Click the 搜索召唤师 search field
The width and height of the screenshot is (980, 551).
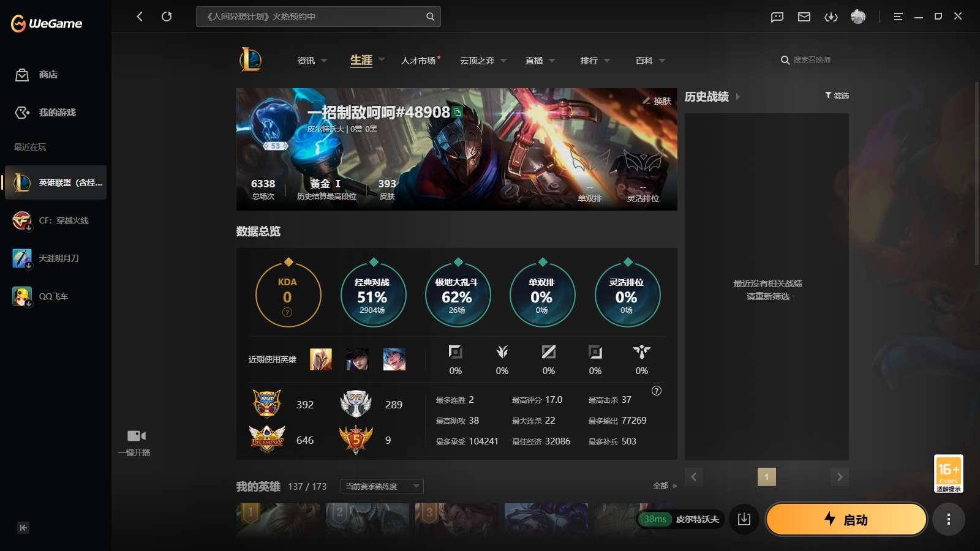point(812,60)
